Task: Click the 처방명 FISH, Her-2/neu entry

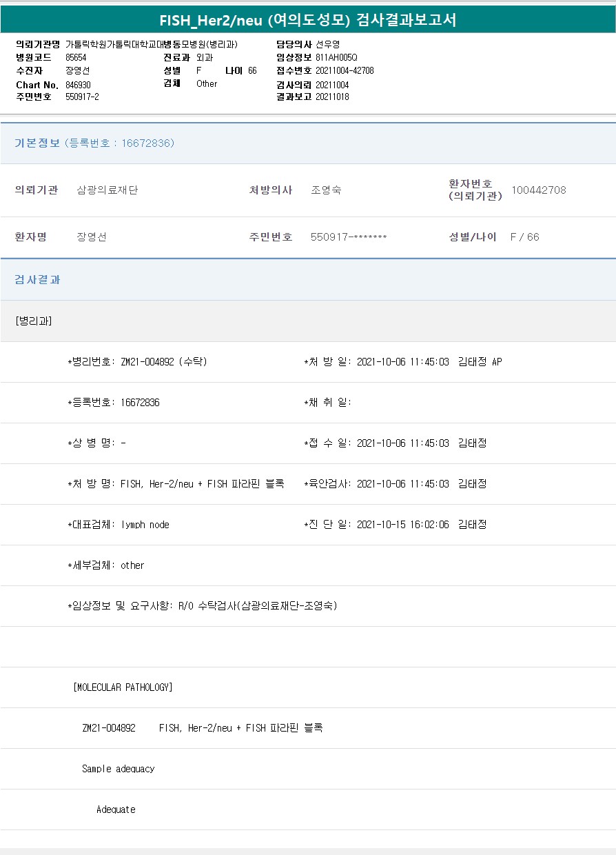Action: [x=176, y=484]
